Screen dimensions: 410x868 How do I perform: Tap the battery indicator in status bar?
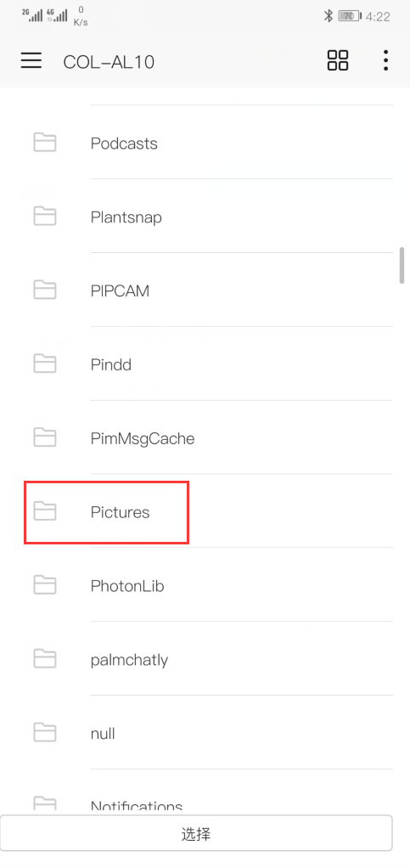point(349,16)
